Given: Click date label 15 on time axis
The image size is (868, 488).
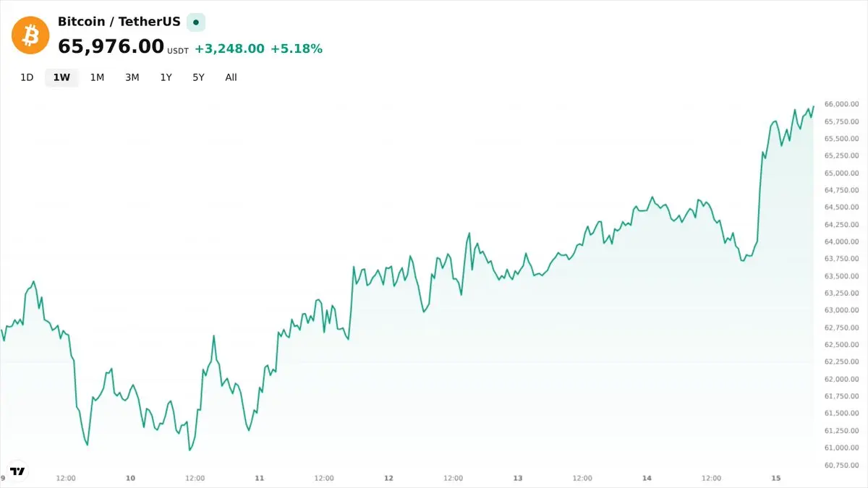Looking at the screenshot, I should coord(776,478).
